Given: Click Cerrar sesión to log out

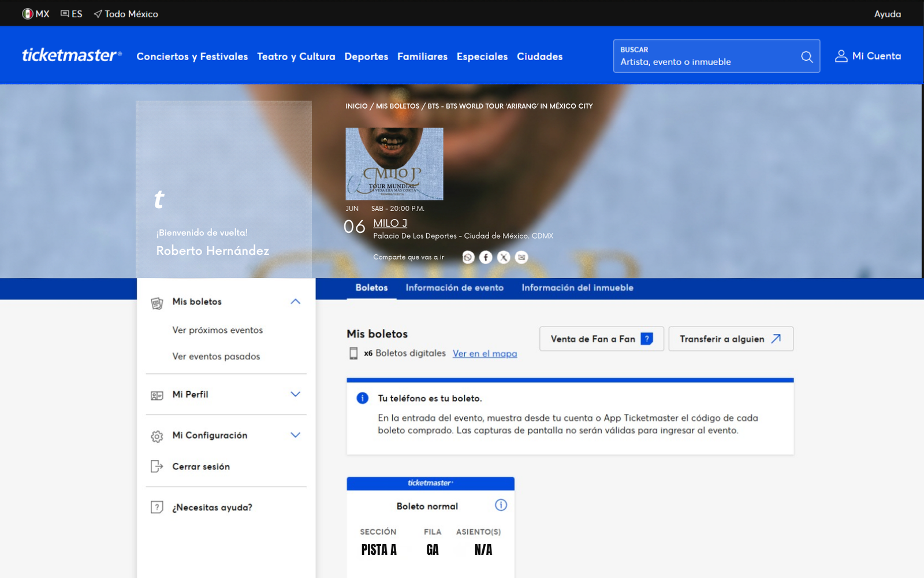Looking at the screenshot, I should pos(201,466).
